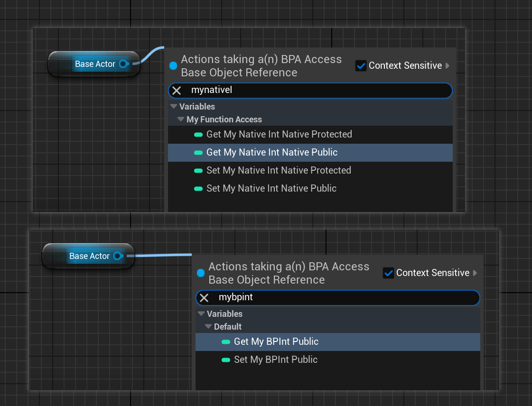Click the blue object pin icon in the lower actions menu header
This screenshot has width=532, height=406.
point(201,273)
